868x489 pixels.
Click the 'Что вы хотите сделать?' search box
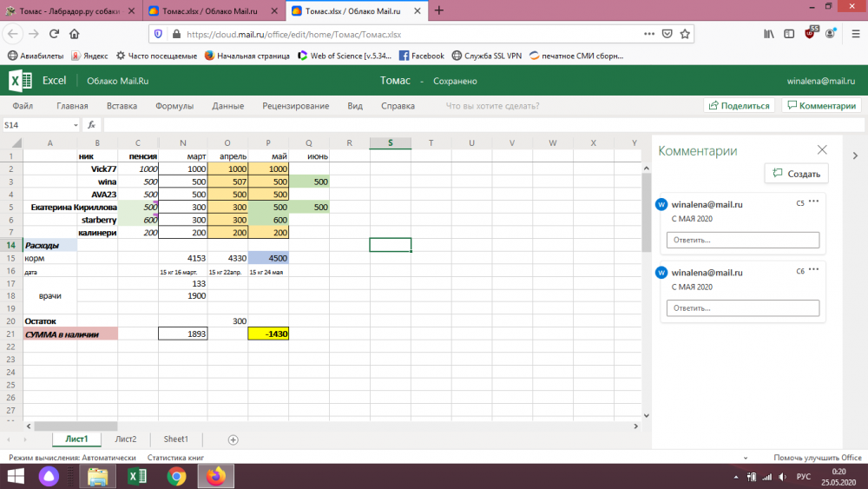(492, 106)
